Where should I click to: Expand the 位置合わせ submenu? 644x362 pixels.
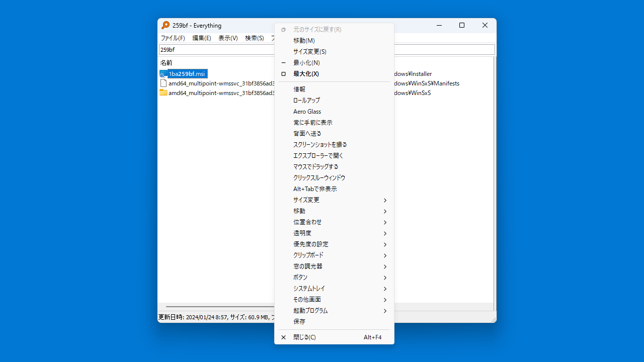(x=334, y=222)
